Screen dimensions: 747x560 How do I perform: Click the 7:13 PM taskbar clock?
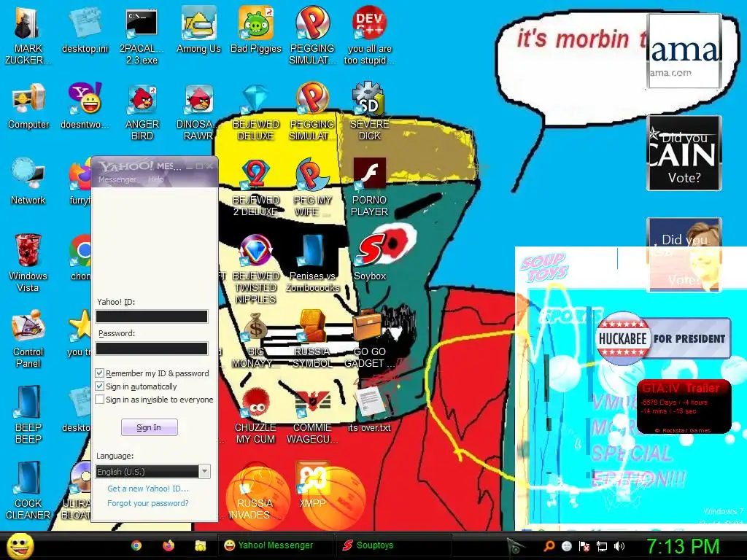(683, 546)
